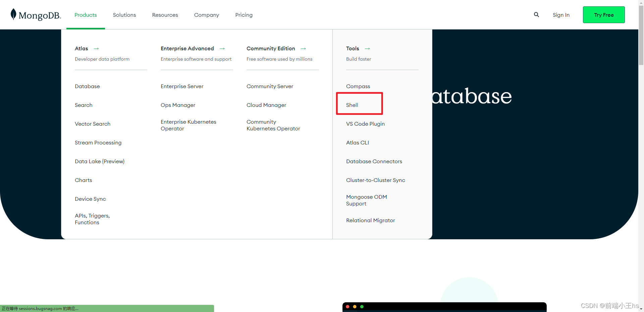The image size is (644, 312).
Task: Select Database Connectors
Action: pos(374,161)
